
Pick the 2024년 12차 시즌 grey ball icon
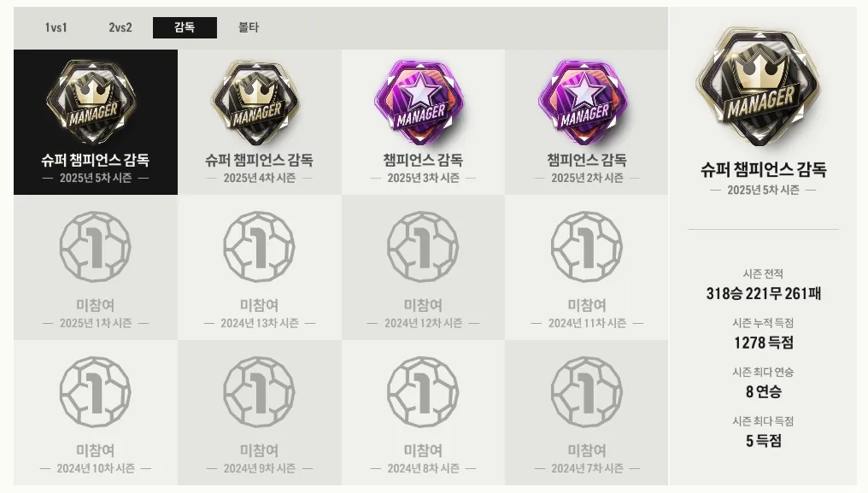pos(423,246)
